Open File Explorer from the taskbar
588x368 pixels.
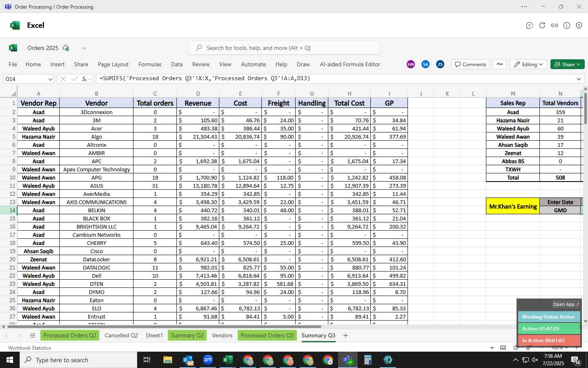click(168, 360)
